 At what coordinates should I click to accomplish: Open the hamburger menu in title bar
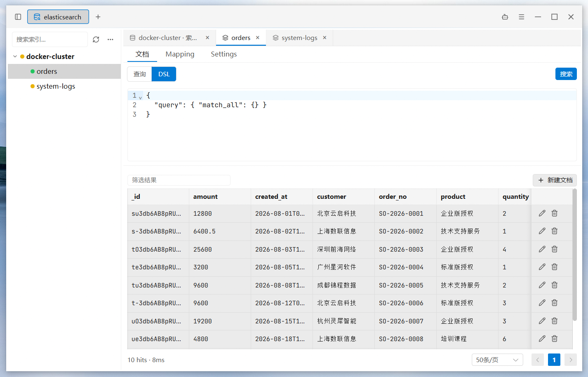[522, 17]
